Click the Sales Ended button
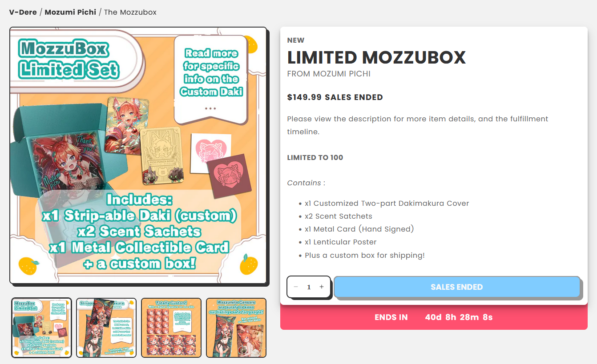Image resolution: width=597 pixels, height=364 pixels. point(457,287)
